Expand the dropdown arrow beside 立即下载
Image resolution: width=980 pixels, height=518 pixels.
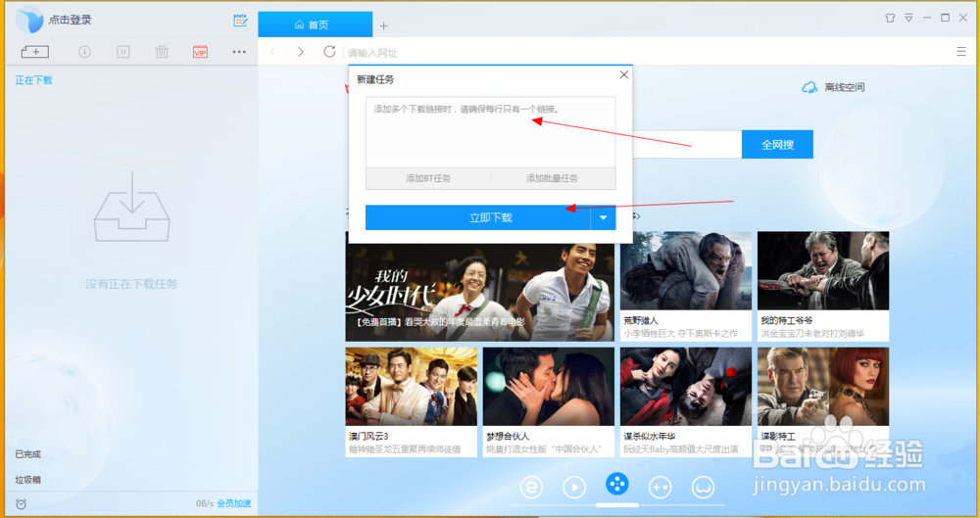(603, 217)
